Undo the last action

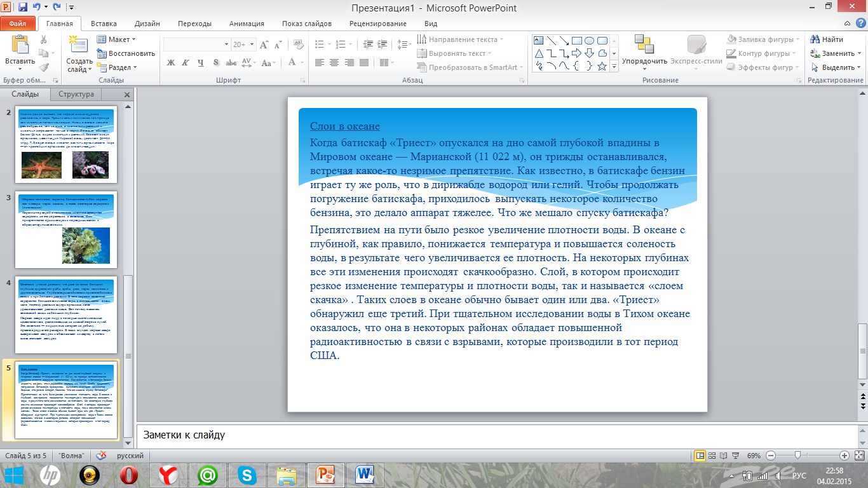tap(37, 8)
